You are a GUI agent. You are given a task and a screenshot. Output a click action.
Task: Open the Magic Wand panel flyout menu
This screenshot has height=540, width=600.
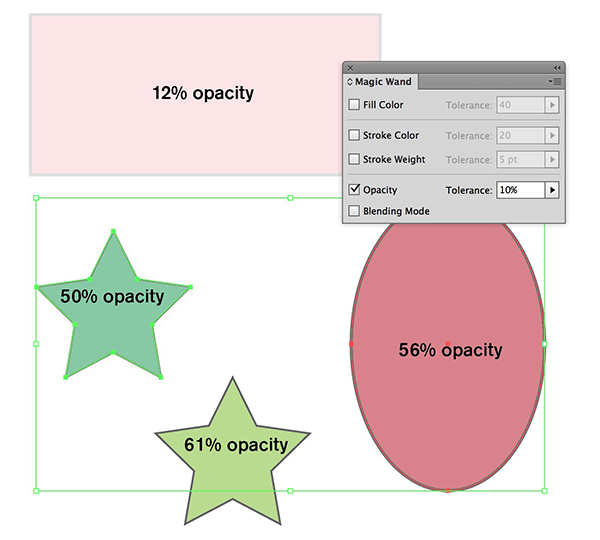pyautogui.click(x=554, y=81)
